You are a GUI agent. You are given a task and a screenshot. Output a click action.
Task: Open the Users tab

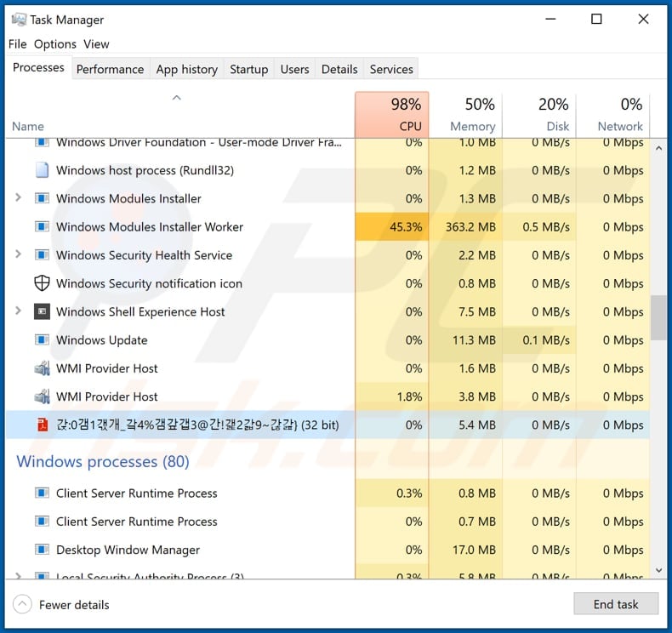tap(294, 69)
